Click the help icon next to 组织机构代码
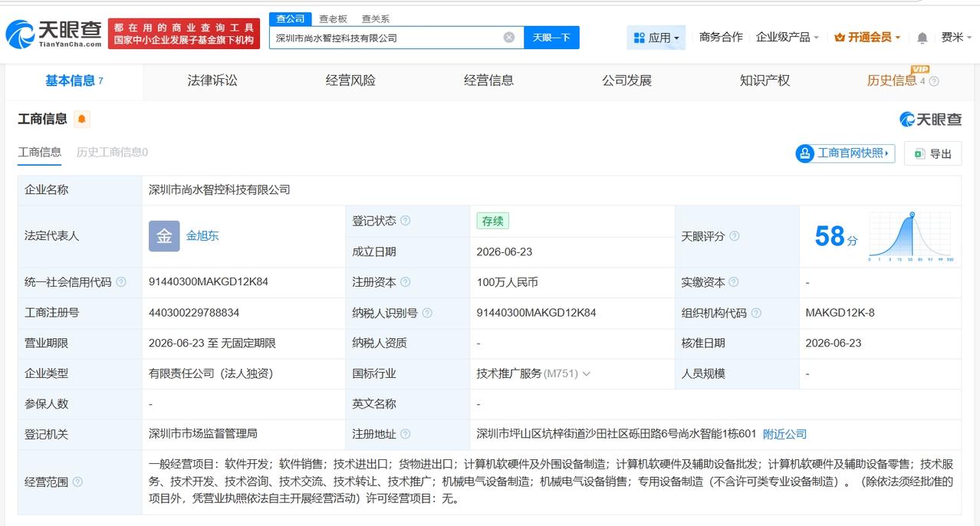The height and width of the screenshot is (526, 980). (x=756, y=313)
